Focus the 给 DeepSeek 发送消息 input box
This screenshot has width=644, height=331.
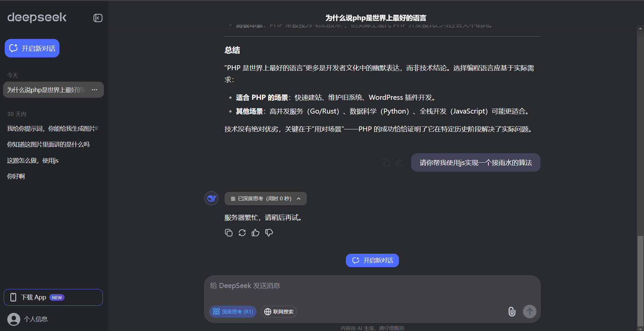click(x=372, y=286)
